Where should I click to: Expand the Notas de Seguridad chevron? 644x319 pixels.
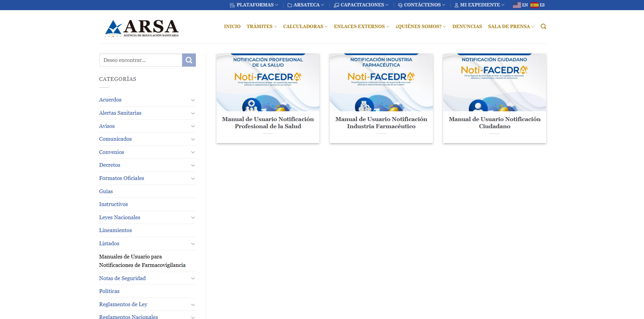pos(193,278)
